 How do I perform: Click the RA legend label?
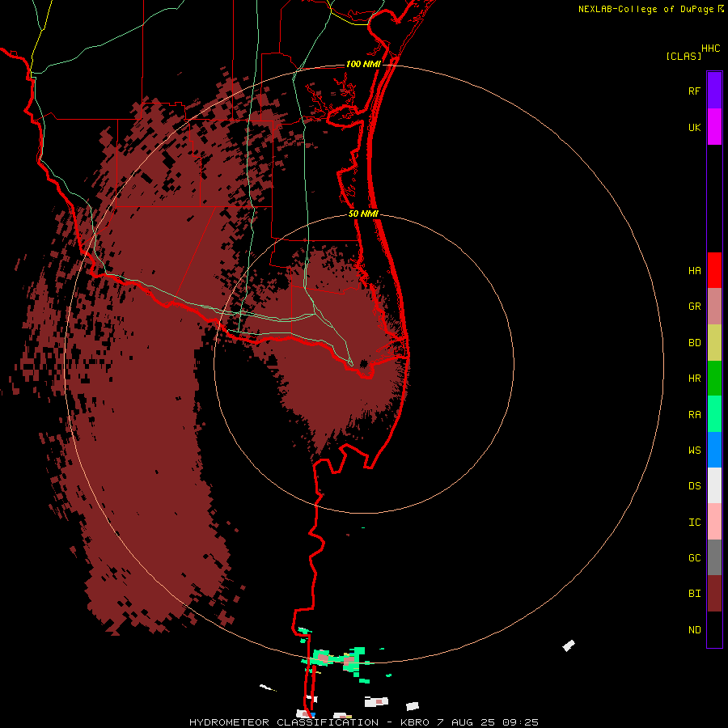(x=694, y=415)
